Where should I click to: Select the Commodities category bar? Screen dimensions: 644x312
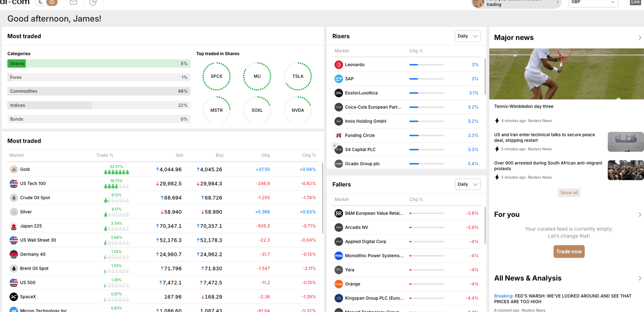[99, 91]
